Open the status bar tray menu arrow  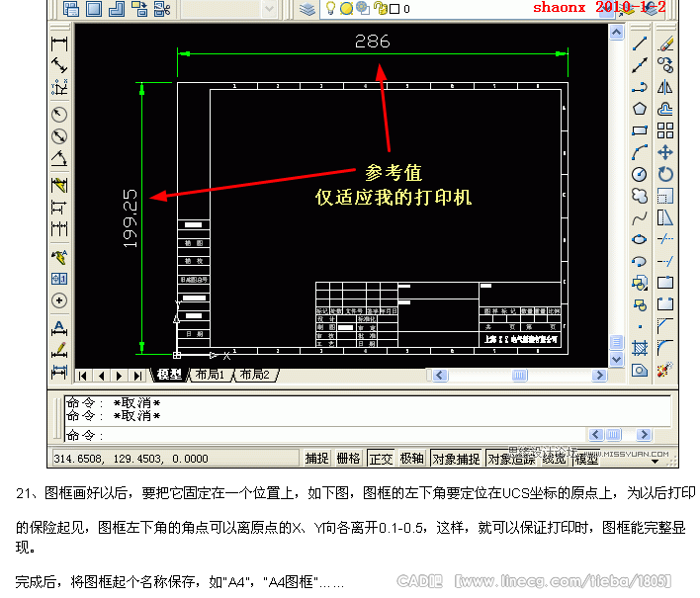655,462
